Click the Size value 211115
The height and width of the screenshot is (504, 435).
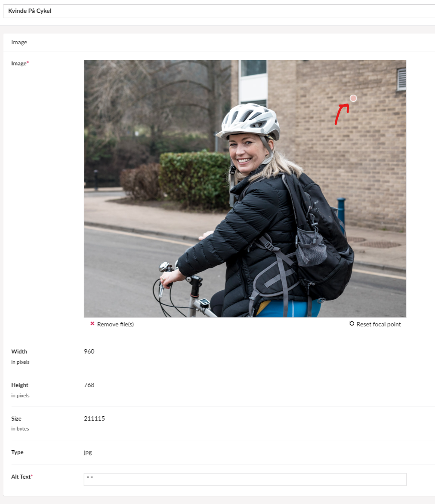coord(94,418)
